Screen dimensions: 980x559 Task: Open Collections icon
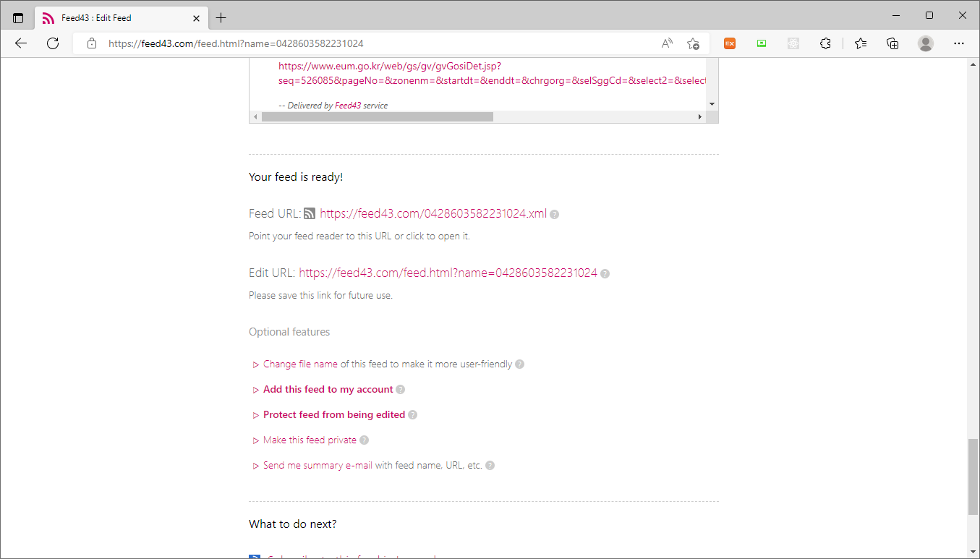[x=892, y=43]
